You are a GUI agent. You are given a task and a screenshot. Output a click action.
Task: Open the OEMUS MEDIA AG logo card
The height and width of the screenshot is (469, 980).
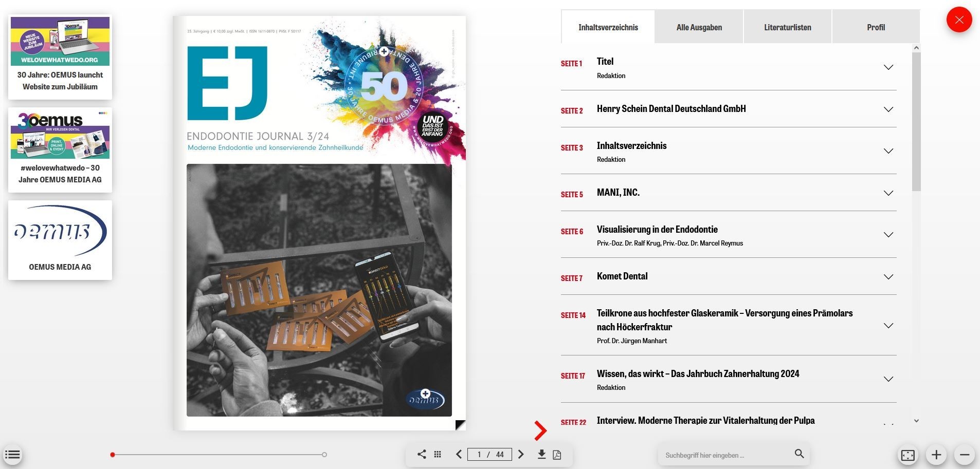60,240
